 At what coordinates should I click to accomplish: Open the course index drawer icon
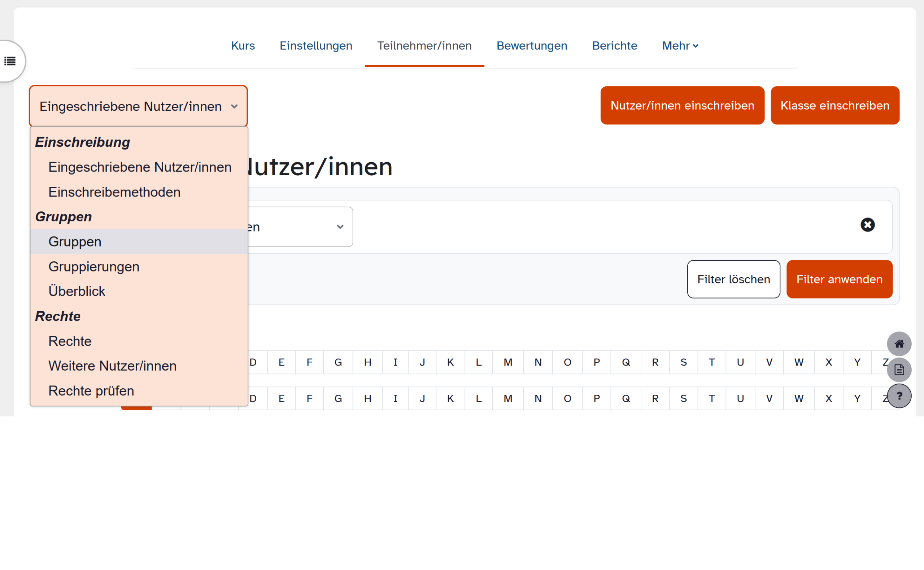(x=10, y=61)
